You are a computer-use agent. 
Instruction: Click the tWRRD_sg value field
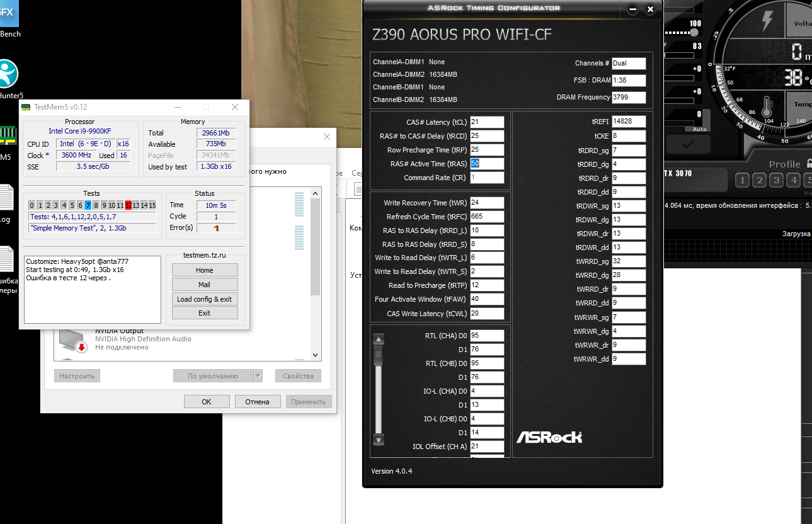point(629,261)
